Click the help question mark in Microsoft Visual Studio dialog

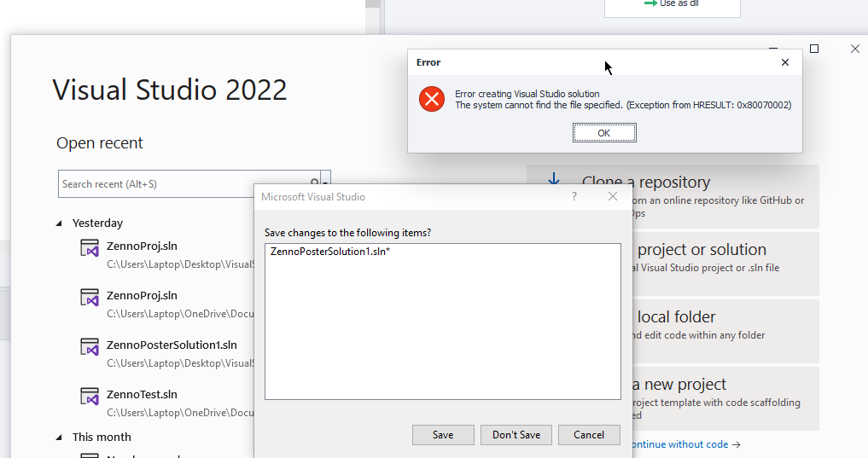point(574,196)
